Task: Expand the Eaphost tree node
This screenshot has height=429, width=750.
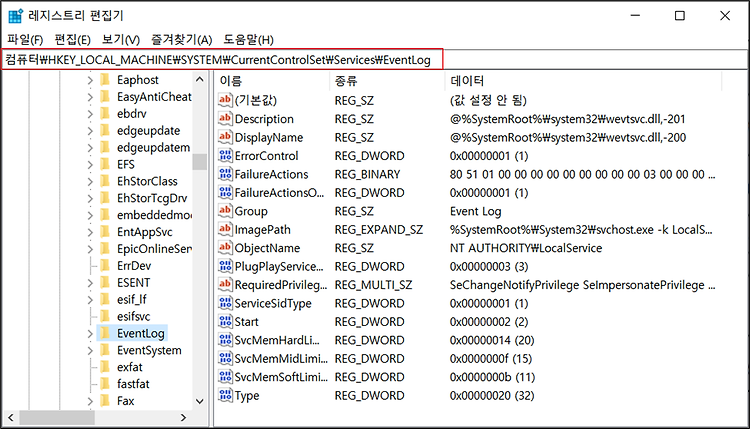Action: coord(90,80)
